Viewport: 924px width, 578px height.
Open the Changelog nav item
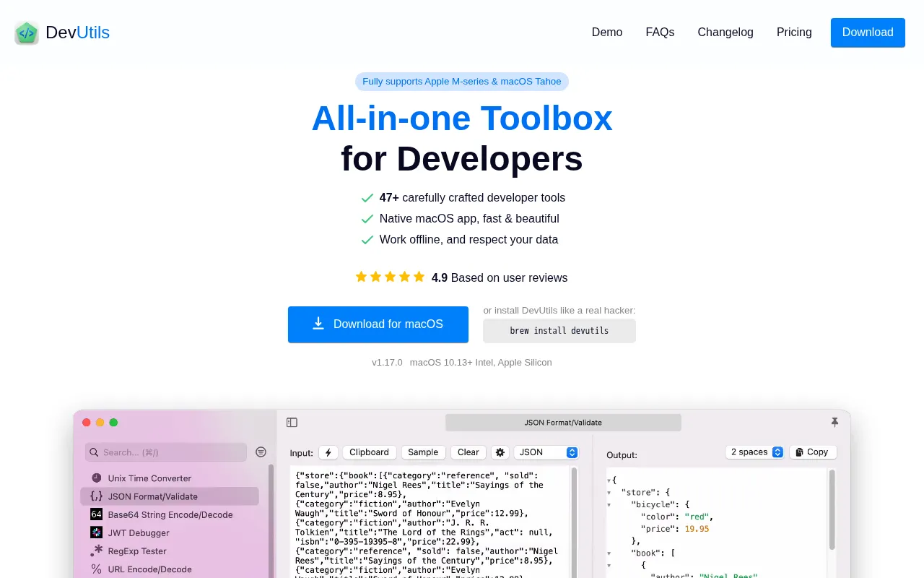point(725,33)
